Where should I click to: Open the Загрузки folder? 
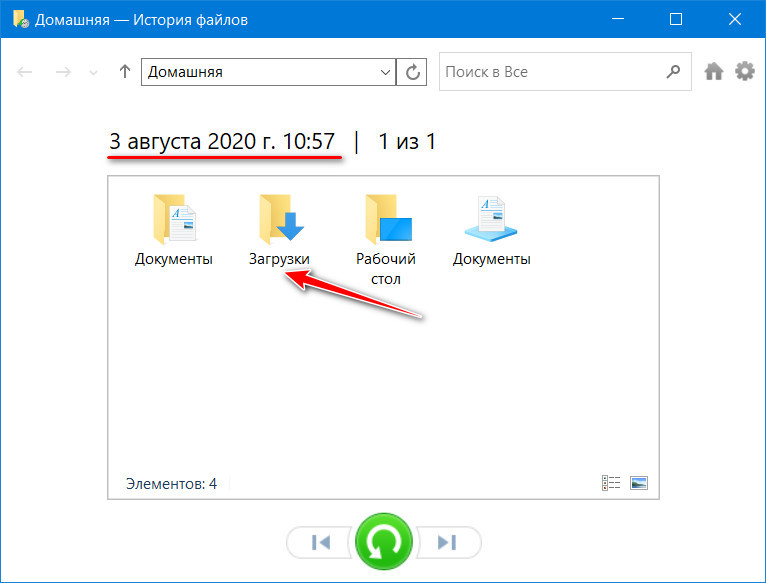tap(279, 230)
